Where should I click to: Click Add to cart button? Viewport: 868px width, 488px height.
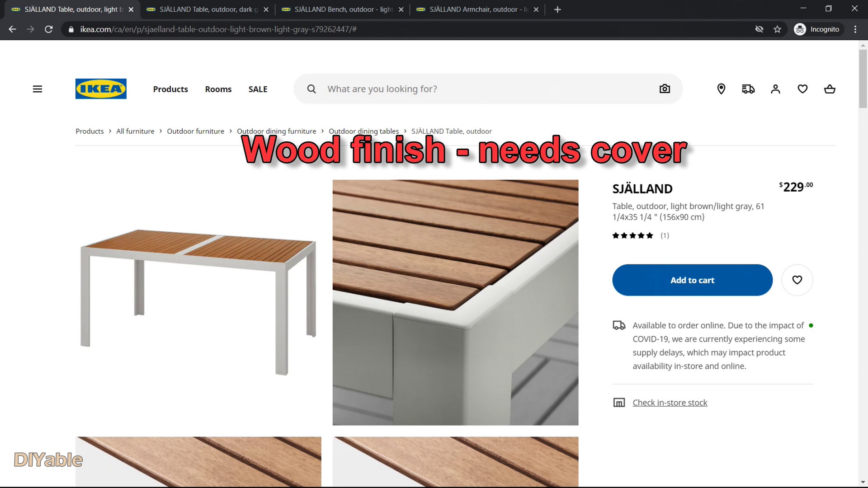tap(692, 280)
